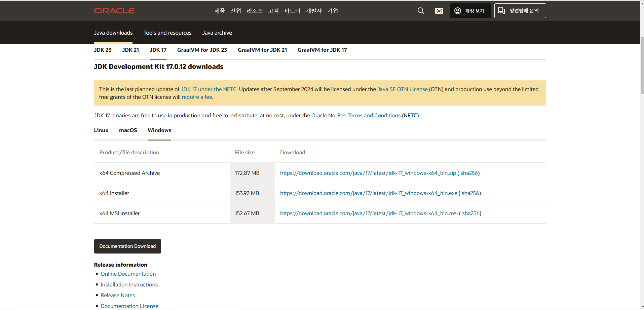Click the Korean flag country selector
644x310 pixels.
(x=439, y=11)
